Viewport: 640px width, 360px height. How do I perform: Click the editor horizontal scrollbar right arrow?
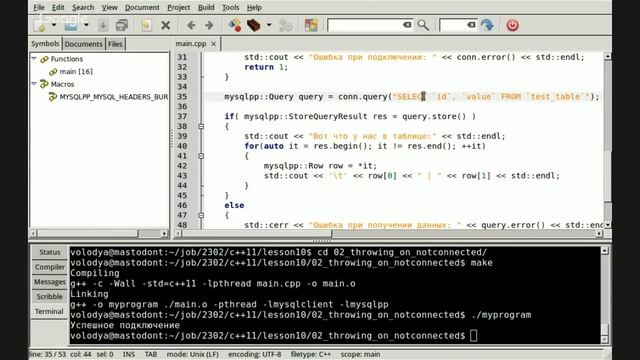(x=599, y=234)
